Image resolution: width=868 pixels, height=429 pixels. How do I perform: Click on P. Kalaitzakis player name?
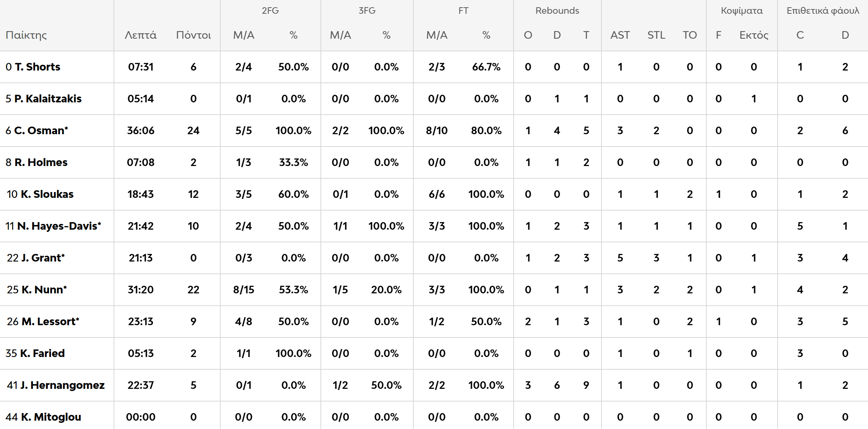48,99
